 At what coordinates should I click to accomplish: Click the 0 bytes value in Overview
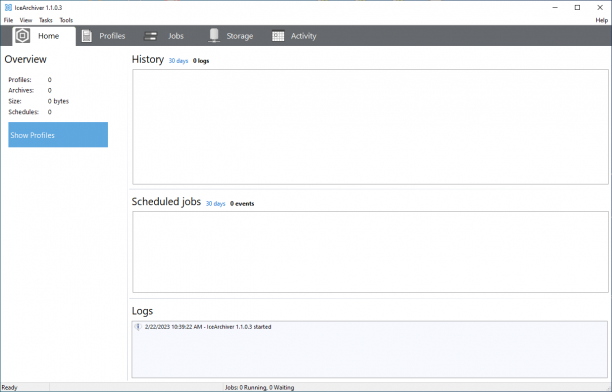tap(58, 101)
